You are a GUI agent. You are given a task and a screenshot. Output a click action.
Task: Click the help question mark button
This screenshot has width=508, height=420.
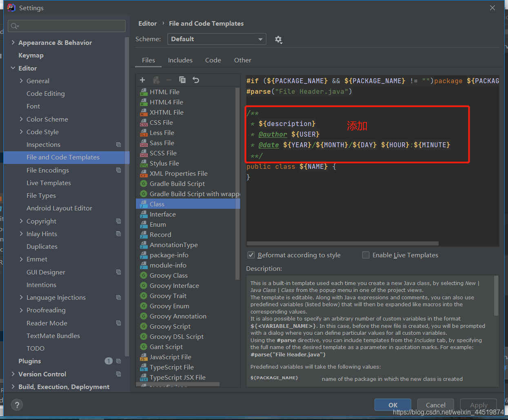coord(17,405)
